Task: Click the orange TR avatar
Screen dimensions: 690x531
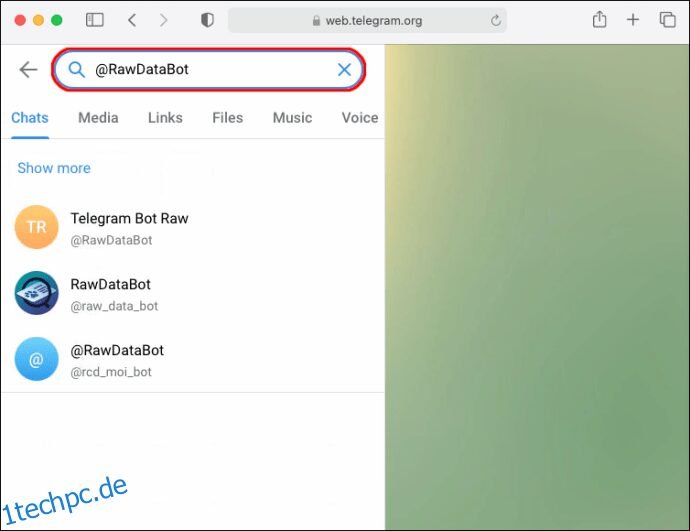Action: tap(37, 227)
